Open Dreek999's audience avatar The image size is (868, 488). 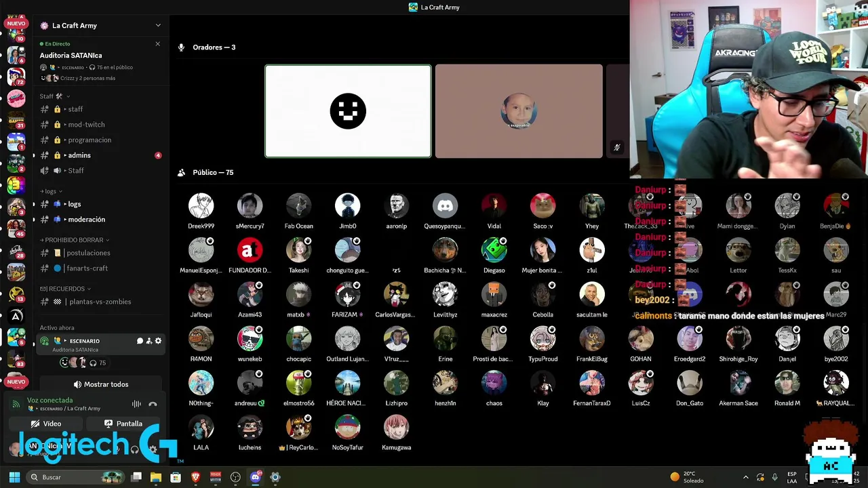point(201,205)
